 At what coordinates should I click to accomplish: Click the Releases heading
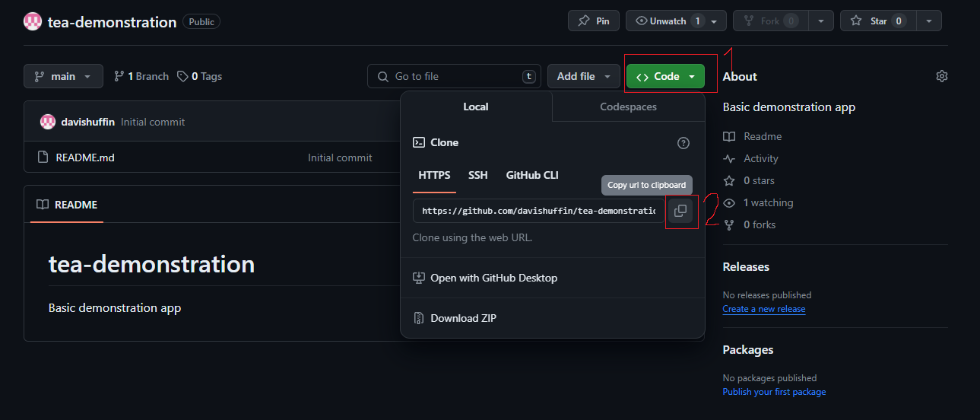[x=746, y=266]
